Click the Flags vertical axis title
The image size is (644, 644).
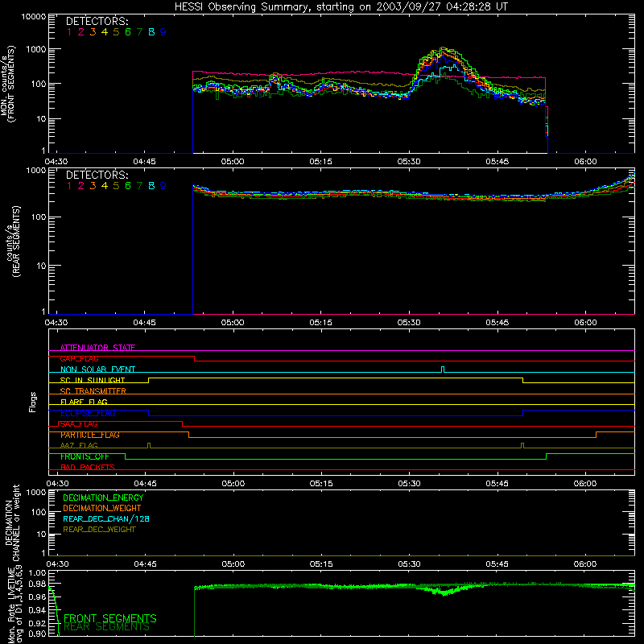click(x=32, y=402)
